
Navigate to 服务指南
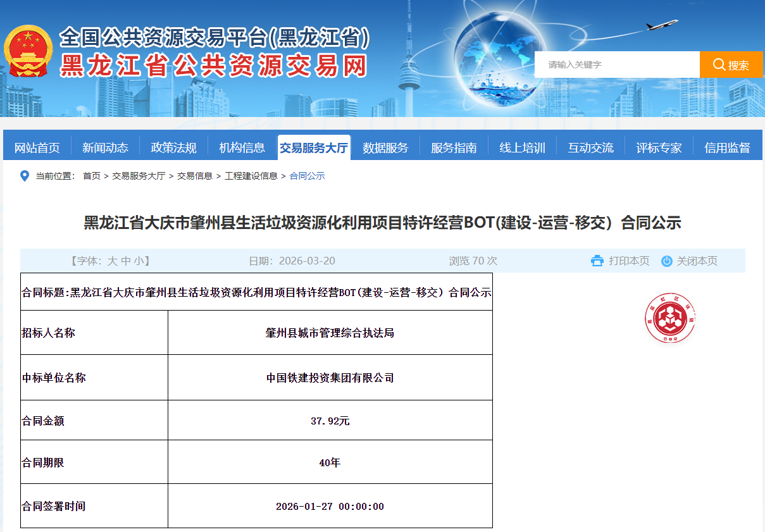tap(454, 147)
